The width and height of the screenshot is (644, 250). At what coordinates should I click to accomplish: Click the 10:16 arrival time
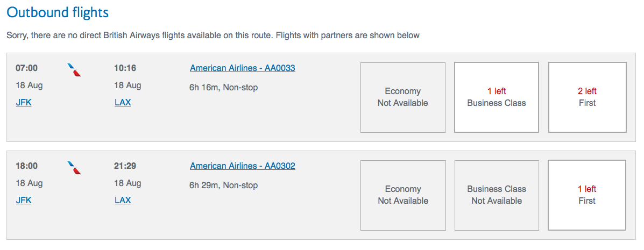(x=125, y=68)
